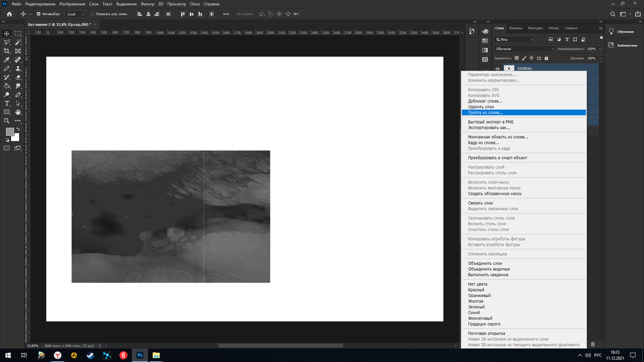644x362 pixels.
Task: Hide layer E029N061 with eye icon
Action: [x=498, y=68]
